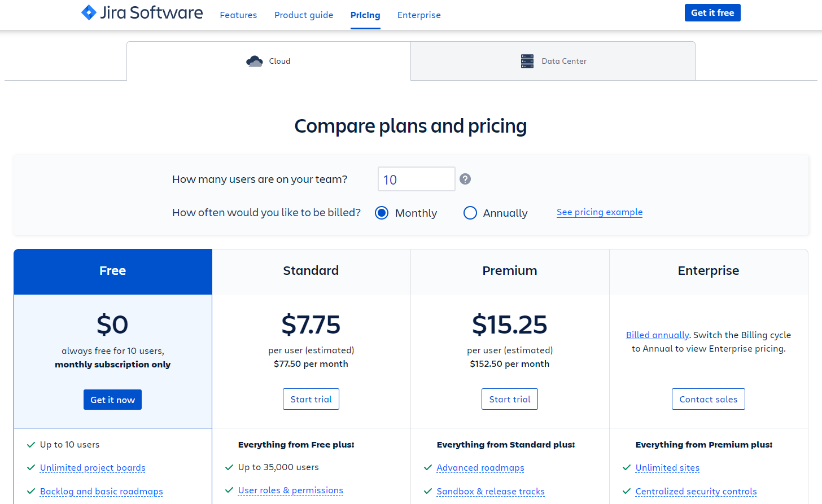The image size is (822, 504).
Task: Click "Up to 10 users" text
Action: (x=69, y=445)
